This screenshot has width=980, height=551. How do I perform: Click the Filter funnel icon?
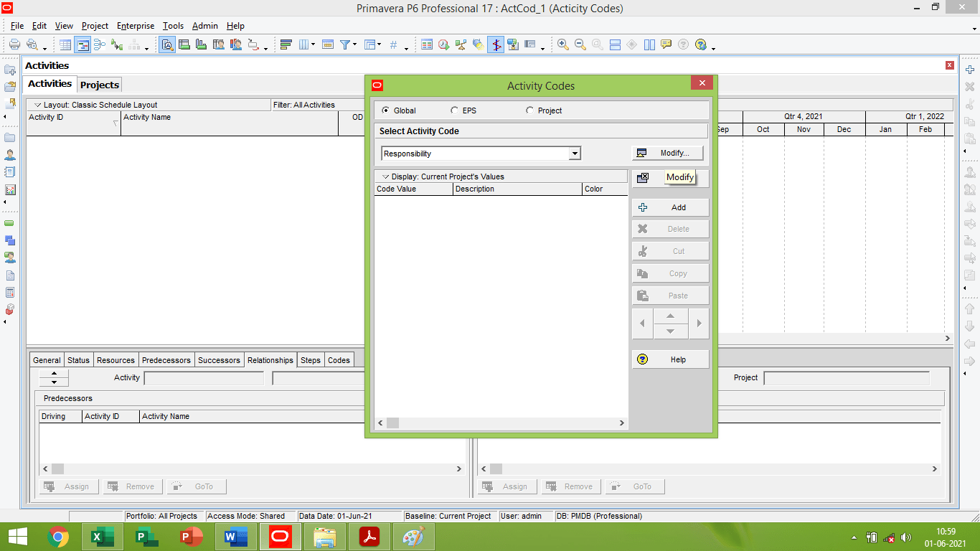[345, 44]
